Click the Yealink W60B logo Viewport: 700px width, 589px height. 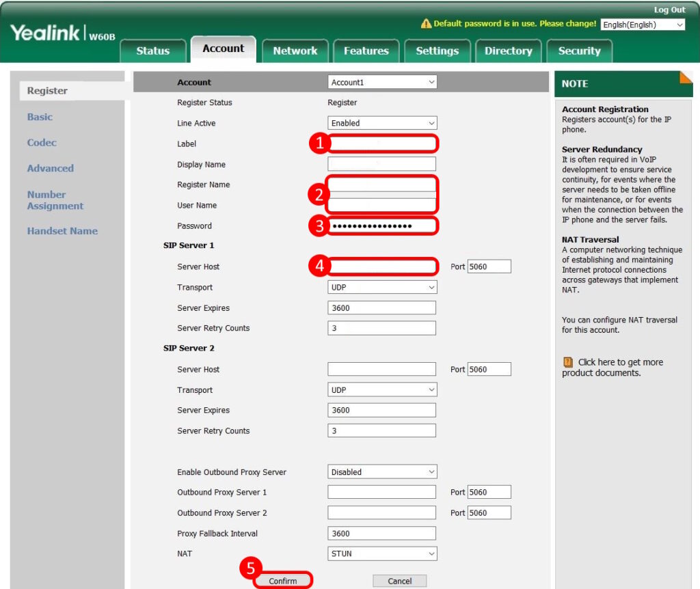[63, 33]
